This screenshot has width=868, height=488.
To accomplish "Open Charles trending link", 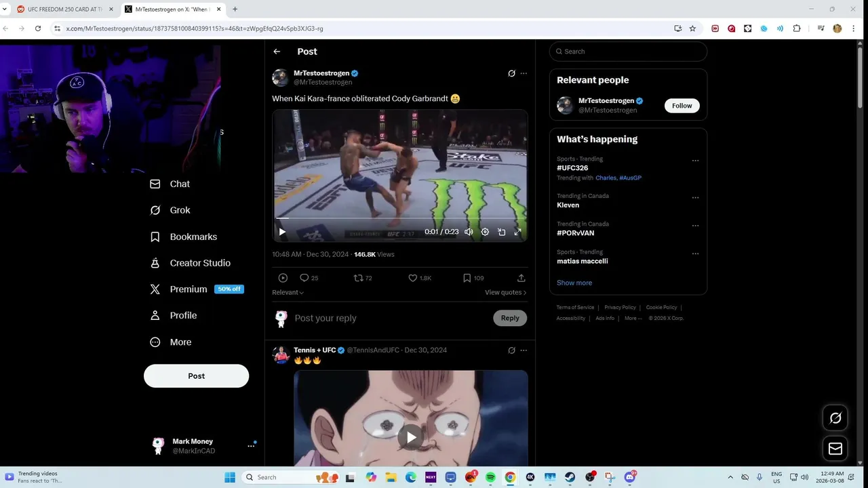I will (x=606, y=178).
